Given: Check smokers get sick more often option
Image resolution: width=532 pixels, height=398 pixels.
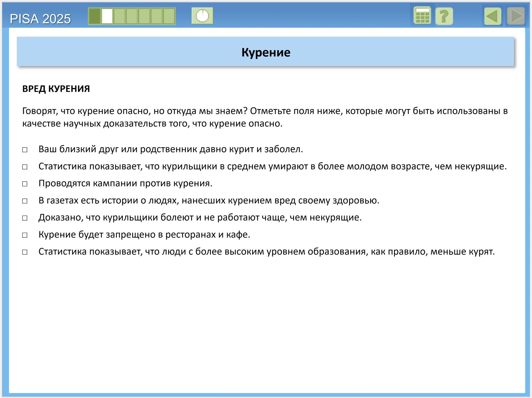Looking at the screenshot, I should pos(25,218).
